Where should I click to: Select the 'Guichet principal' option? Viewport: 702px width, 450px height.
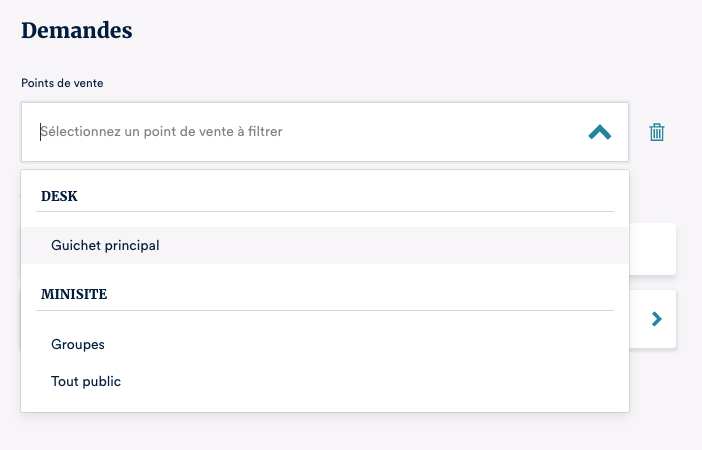point(105,245)
